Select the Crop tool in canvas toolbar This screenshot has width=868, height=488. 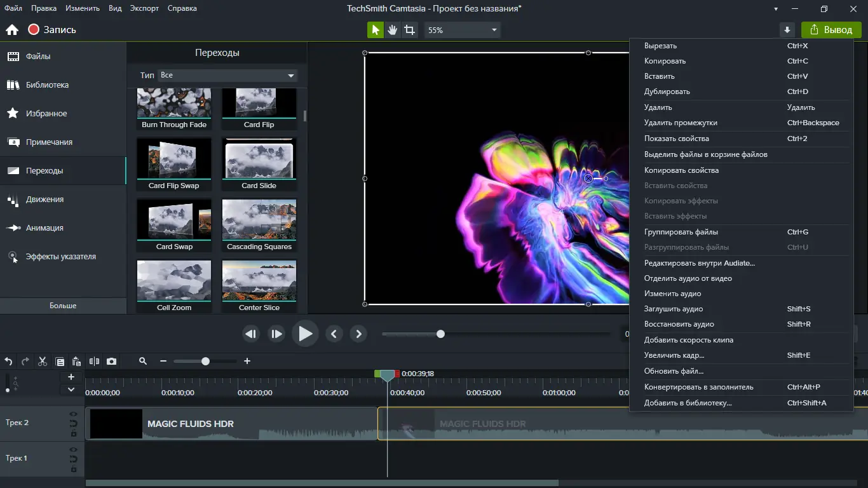pos(410,30)
